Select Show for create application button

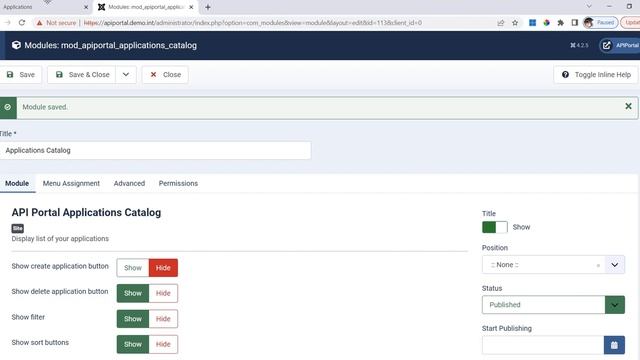(133, 268)
